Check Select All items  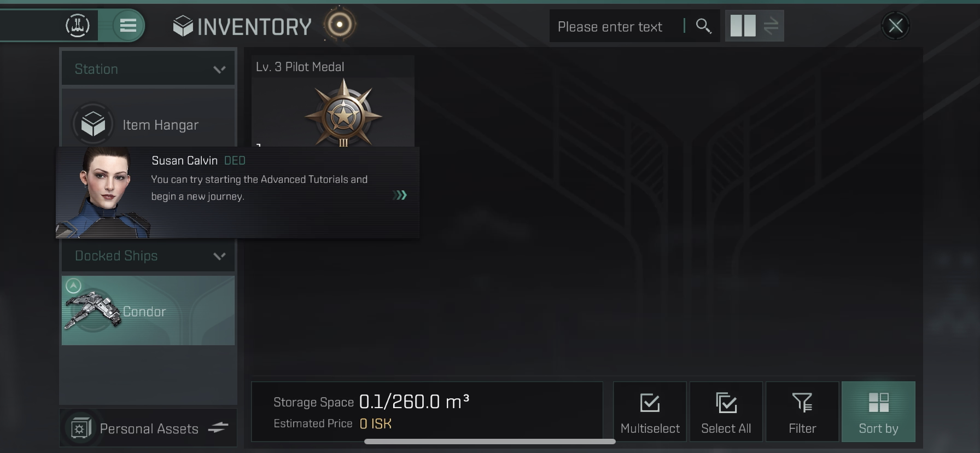pyautogui.click(x=726, y=412)
